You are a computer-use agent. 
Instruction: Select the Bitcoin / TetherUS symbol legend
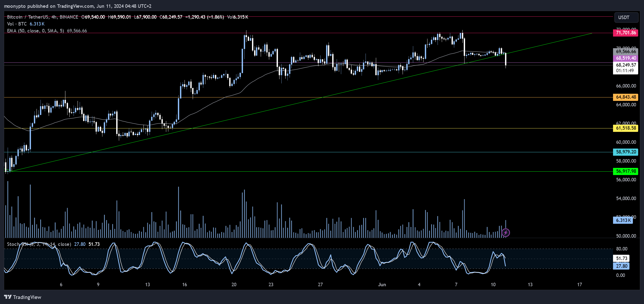click(42, 17)
